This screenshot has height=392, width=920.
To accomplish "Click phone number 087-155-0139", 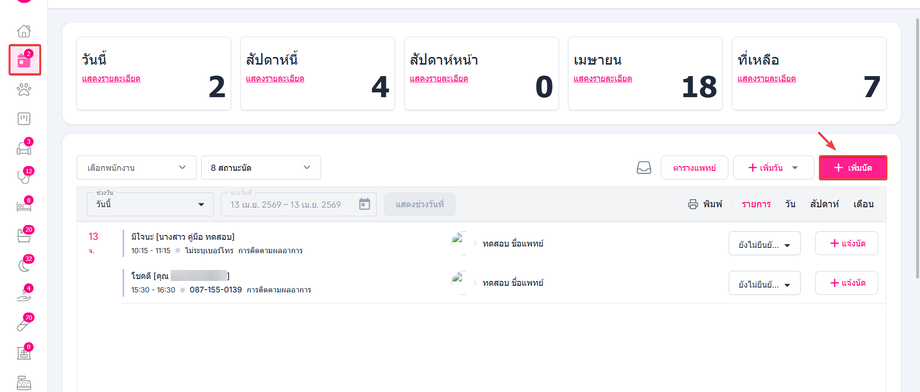I will click(215, 290).
